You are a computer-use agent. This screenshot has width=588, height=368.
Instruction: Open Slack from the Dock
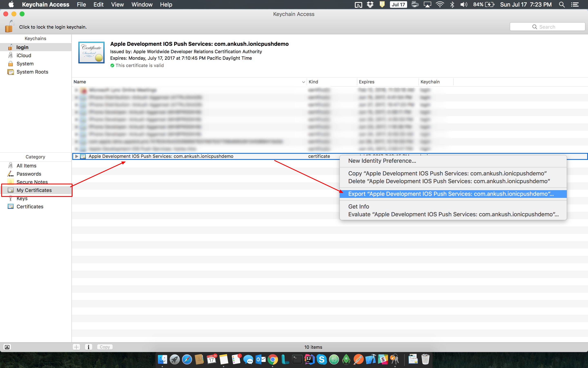click(383, 359)
